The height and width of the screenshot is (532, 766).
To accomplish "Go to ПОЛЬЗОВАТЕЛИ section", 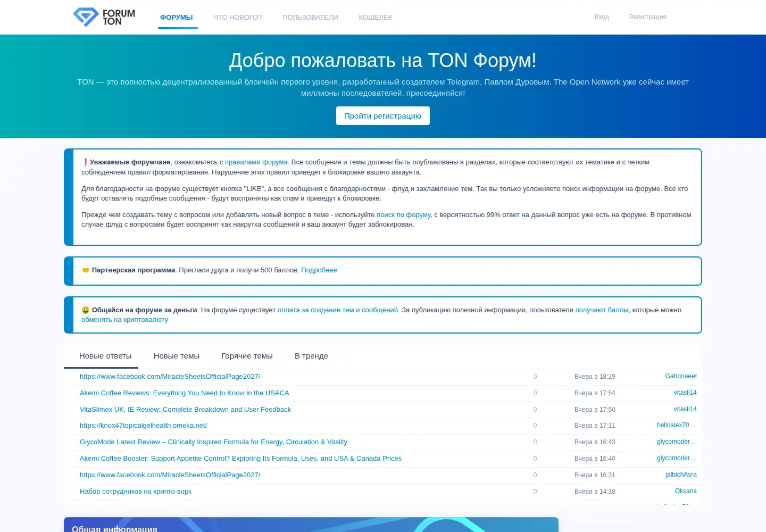I will [310, 18].
